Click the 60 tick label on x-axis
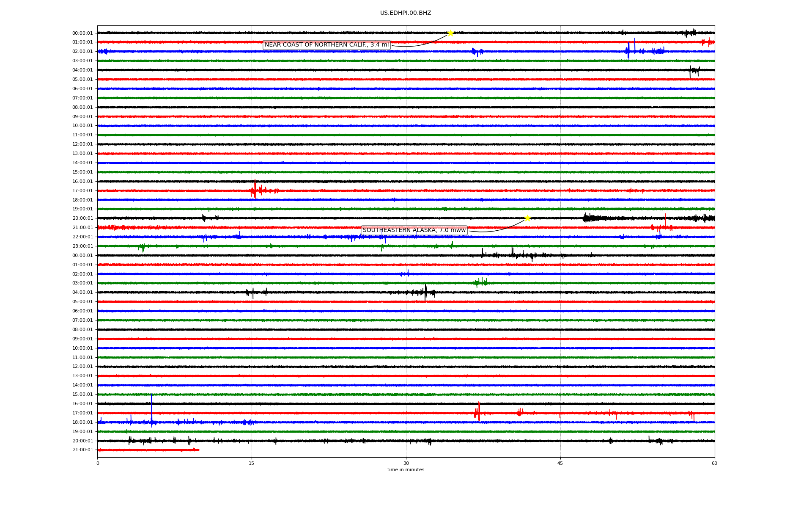The height and width of the screenshot is (508, 812). (x=714, y=463)
